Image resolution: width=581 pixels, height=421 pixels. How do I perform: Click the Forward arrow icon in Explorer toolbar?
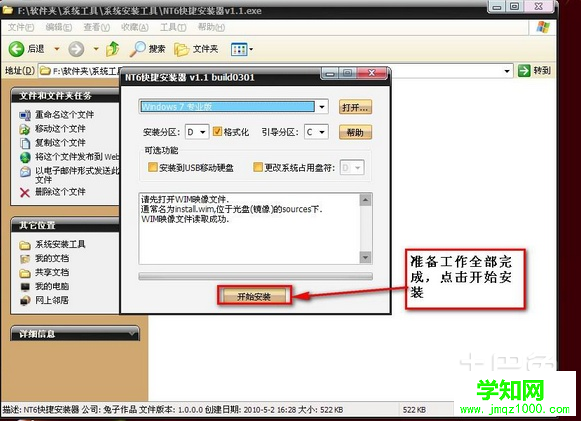(76, 49)
